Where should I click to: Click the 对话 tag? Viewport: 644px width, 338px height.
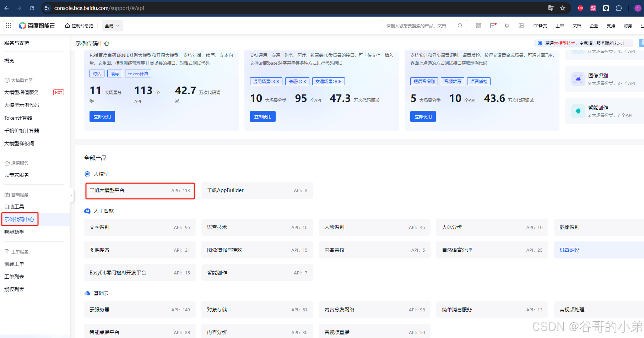[x=97, y=73]
